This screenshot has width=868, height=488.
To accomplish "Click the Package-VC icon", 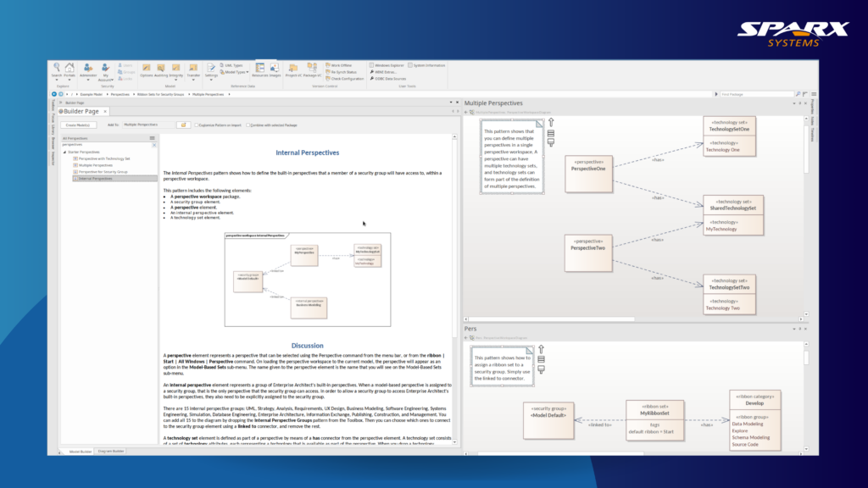I will (x=312, y=70).
